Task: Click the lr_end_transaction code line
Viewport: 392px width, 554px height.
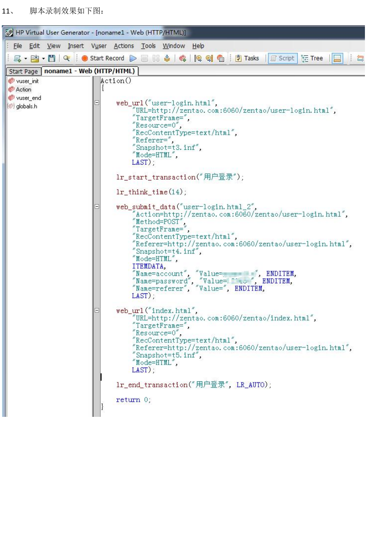Action: coord(194,385)
